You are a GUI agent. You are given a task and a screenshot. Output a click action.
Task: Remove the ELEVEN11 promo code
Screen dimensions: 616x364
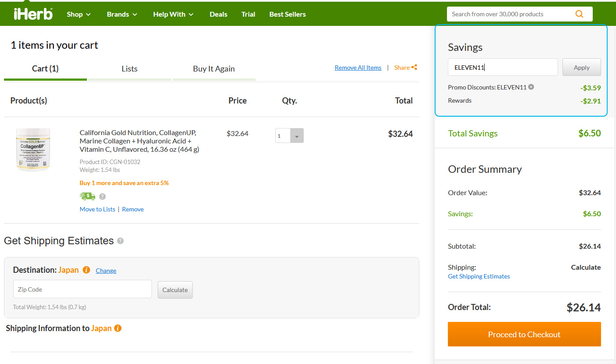click(531, 87)
